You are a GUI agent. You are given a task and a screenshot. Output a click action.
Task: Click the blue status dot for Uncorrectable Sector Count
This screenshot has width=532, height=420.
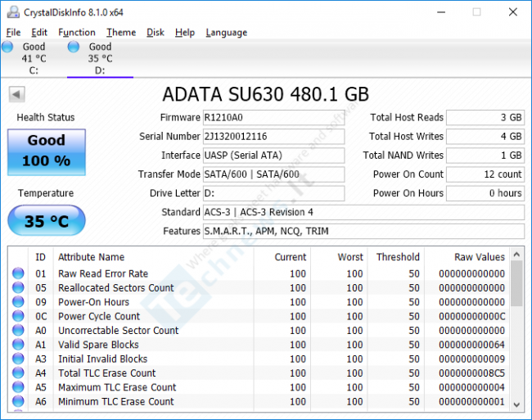[x=18, y=330]
